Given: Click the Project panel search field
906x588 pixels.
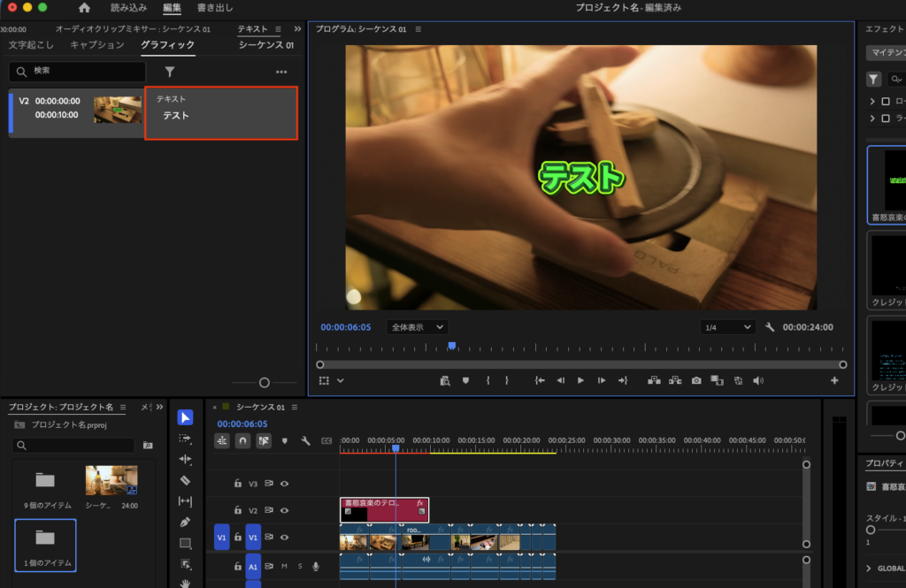Looking at the screenshot, I should (73, 446).
